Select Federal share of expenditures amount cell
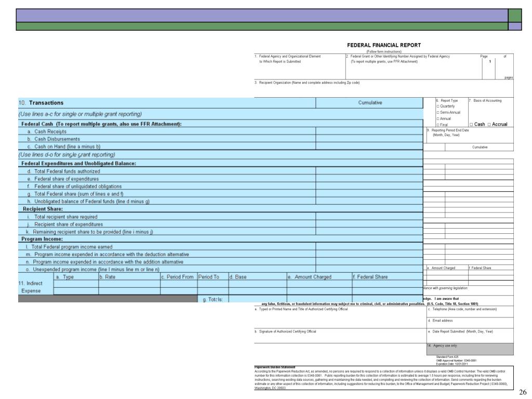This screenshot has height=399, width=532. tap(369, 179)
